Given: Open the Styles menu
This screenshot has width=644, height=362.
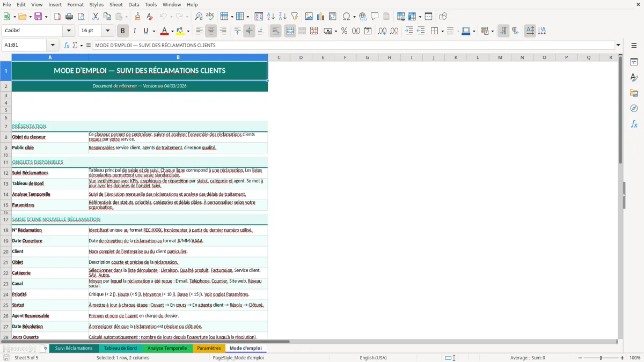Looking at the screenshot, I should click(x=97, y=4).
